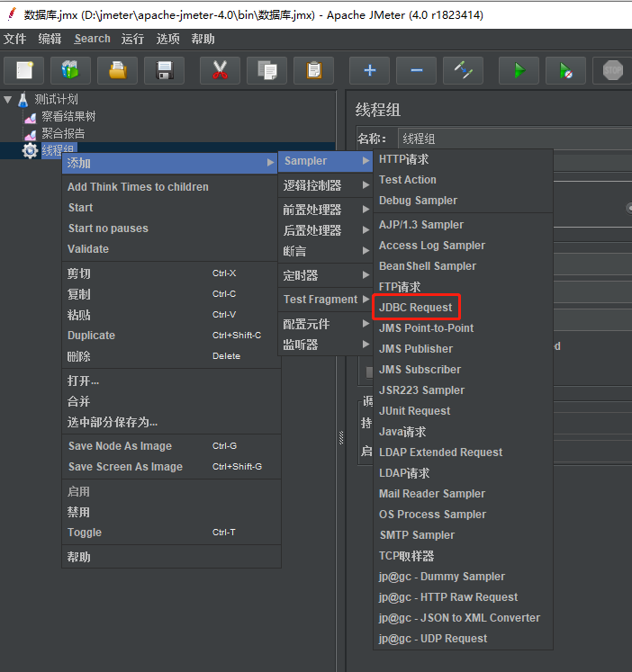Open the Templates toolbar icon
The image size is (632, 672).
(x=70, y=70)
